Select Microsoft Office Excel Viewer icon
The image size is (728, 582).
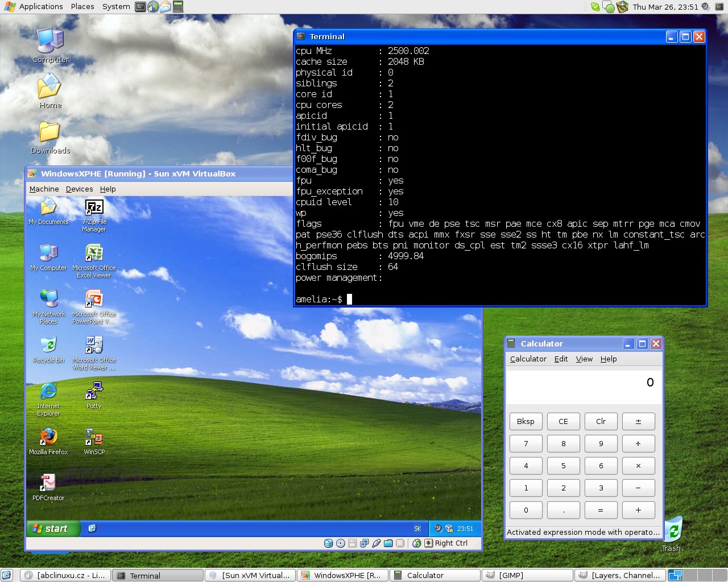(x=94, y=261)
